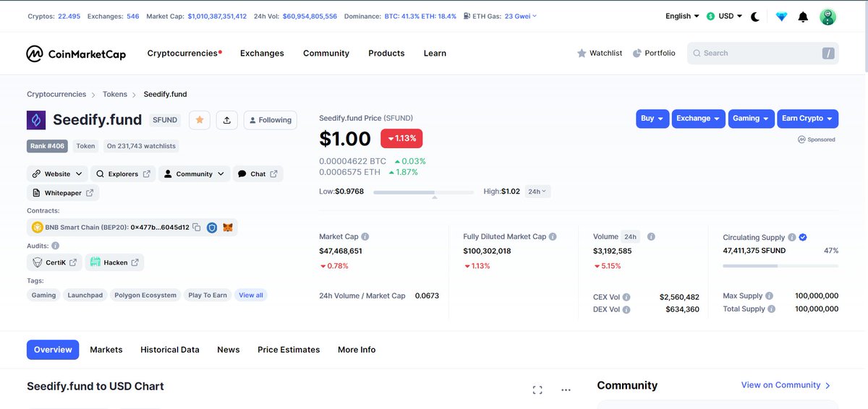The width and height of the screenshot is (868, 409).
Task: Open CertiK audit link
Action: [54, 263]
